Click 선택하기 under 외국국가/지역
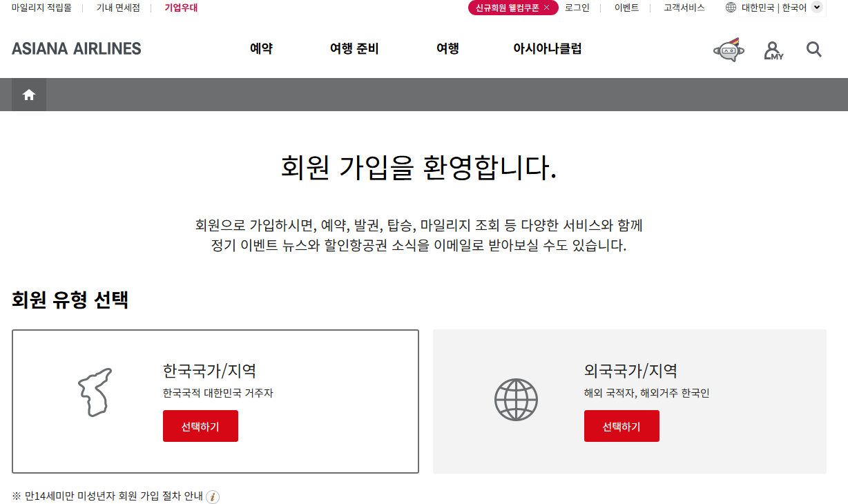 coord(621,426)
